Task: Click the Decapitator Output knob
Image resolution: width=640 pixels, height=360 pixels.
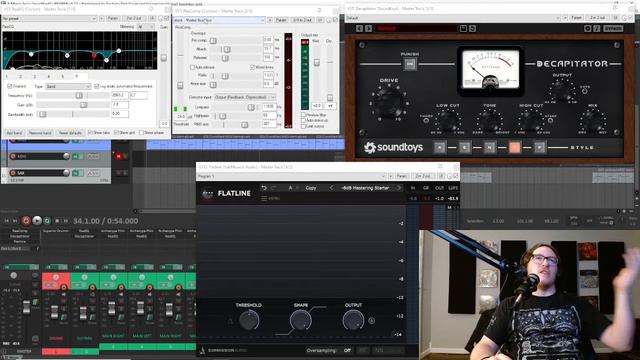Action: (x=562, y=91)
